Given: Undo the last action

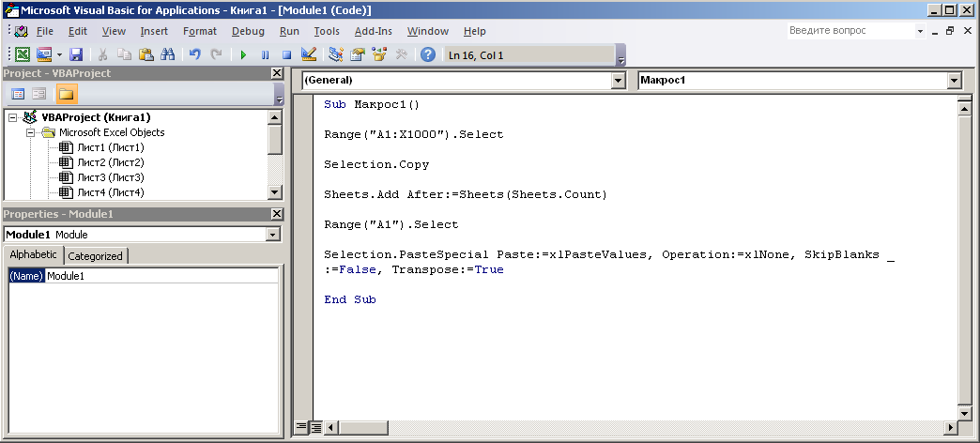Looking at the screenshot, I should (194, 55).
